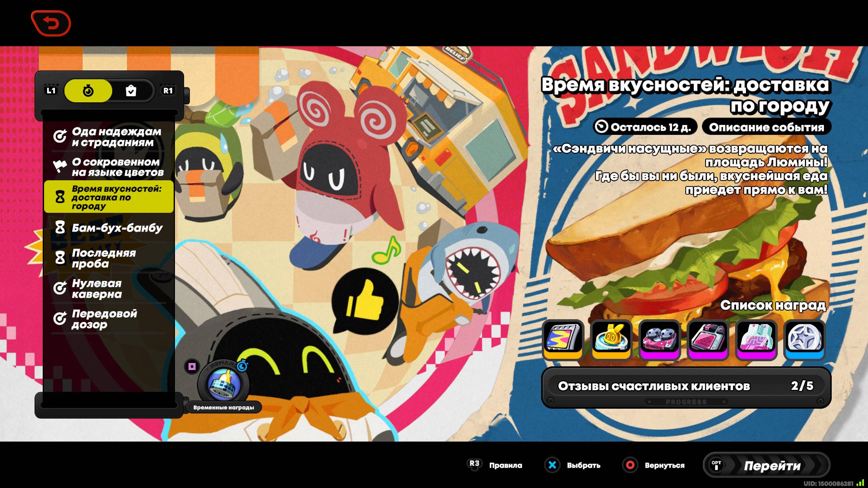This screenshot has width=868, height=488.
Task: Select the pink tape reel reward
Action: pos(659,339)
